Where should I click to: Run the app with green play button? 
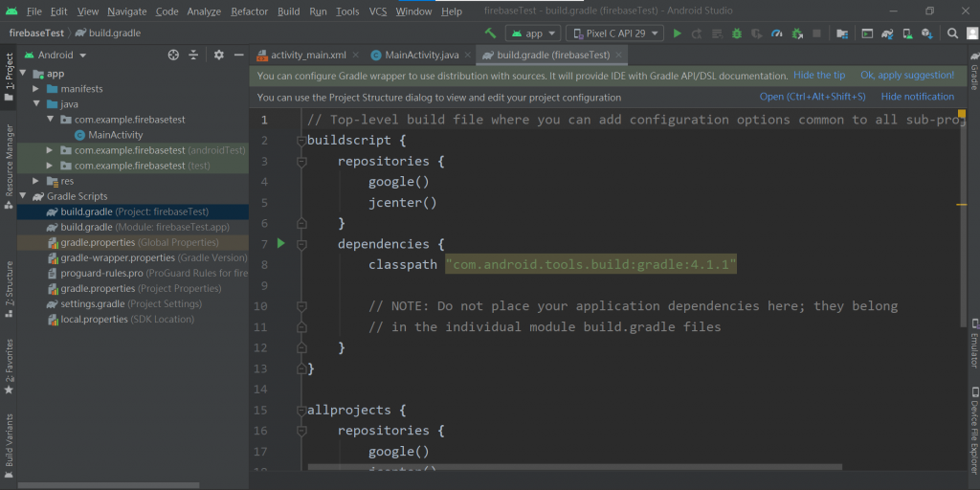point(677,33)
